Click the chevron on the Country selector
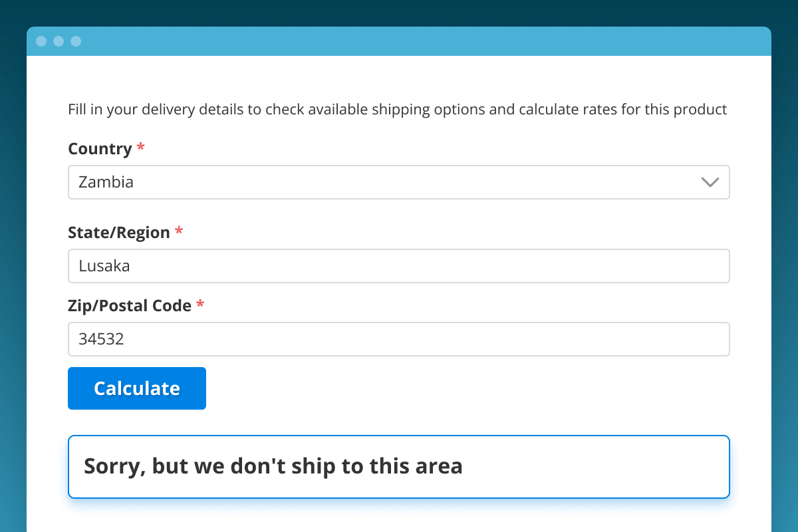798x532 pixels. coord(709,182)
